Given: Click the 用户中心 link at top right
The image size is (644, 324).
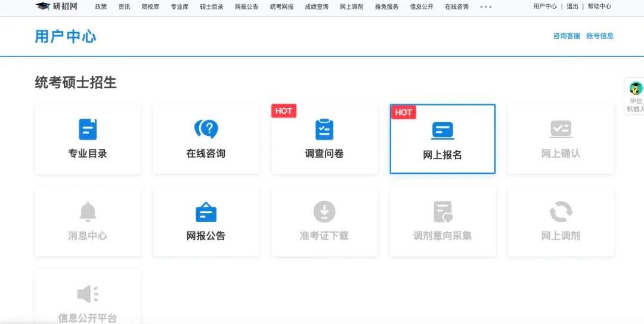Looking at the screenshot, I should (x=545, y=6).
